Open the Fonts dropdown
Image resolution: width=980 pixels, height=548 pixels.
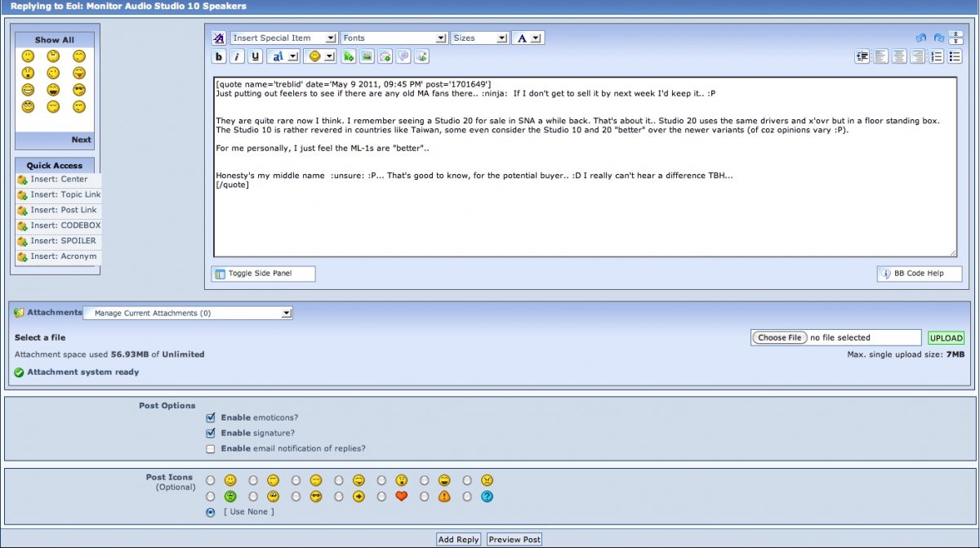(x=394, y=38)
